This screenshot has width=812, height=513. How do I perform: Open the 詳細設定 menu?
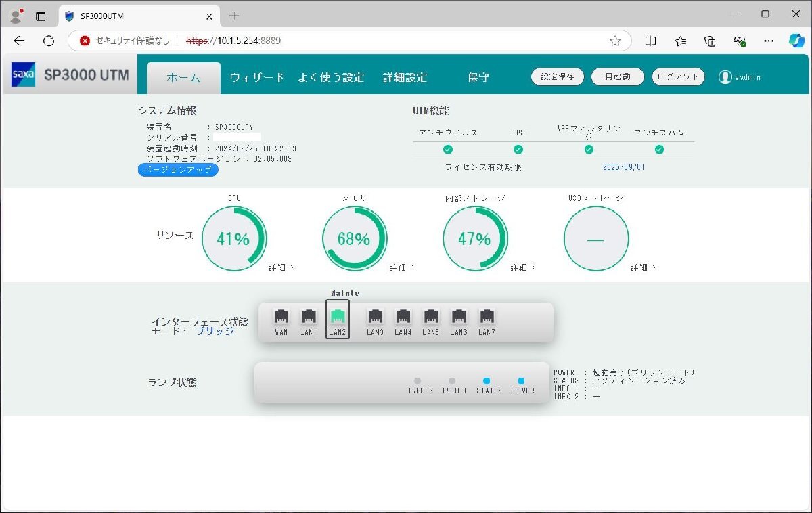coord(406,77)
